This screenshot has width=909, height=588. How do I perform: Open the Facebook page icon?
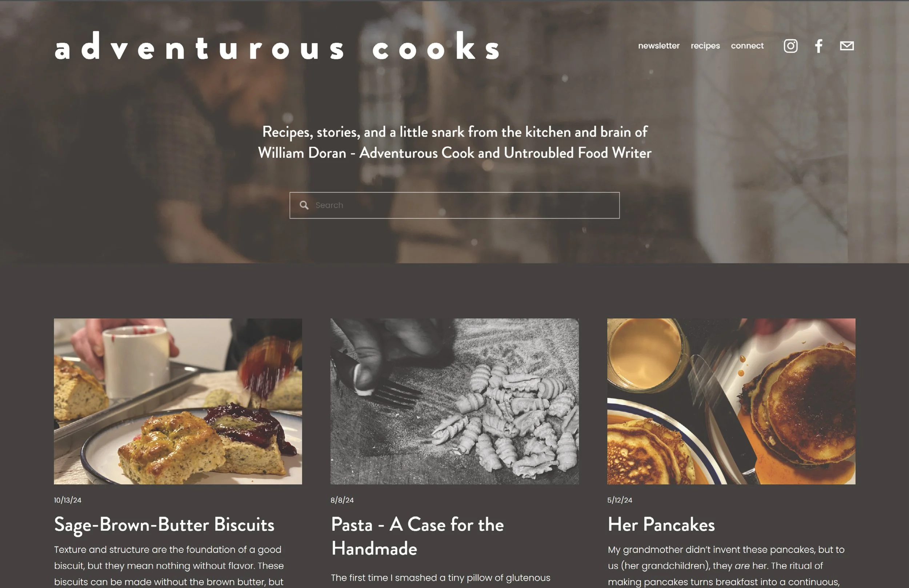coord(818,46)
